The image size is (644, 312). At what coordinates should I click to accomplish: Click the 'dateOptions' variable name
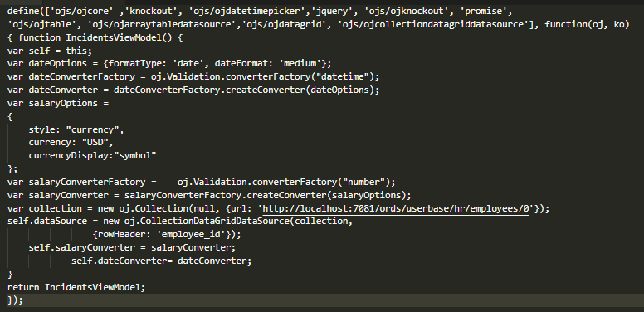(57, 64)
